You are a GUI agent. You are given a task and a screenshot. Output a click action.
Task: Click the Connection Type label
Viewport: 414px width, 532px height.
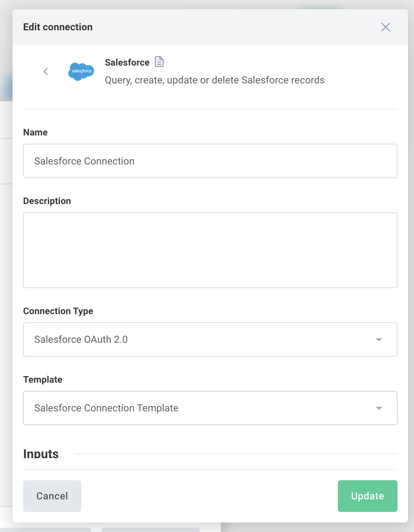(x=58, y=311)
